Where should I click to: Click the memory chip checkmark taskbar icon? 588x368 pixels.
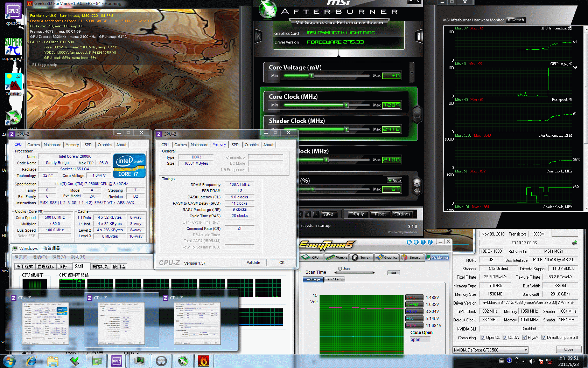coord(75,361)
